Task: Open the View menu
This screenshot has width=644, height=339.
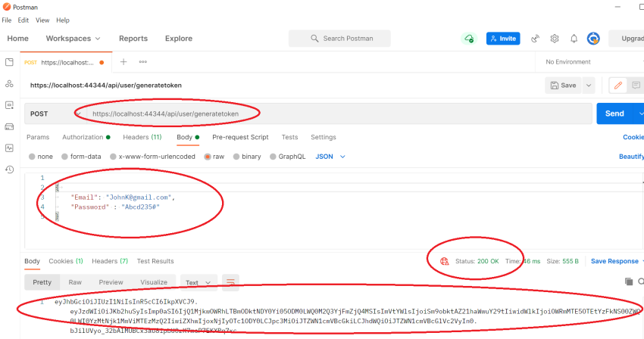Action: [42, 20]
